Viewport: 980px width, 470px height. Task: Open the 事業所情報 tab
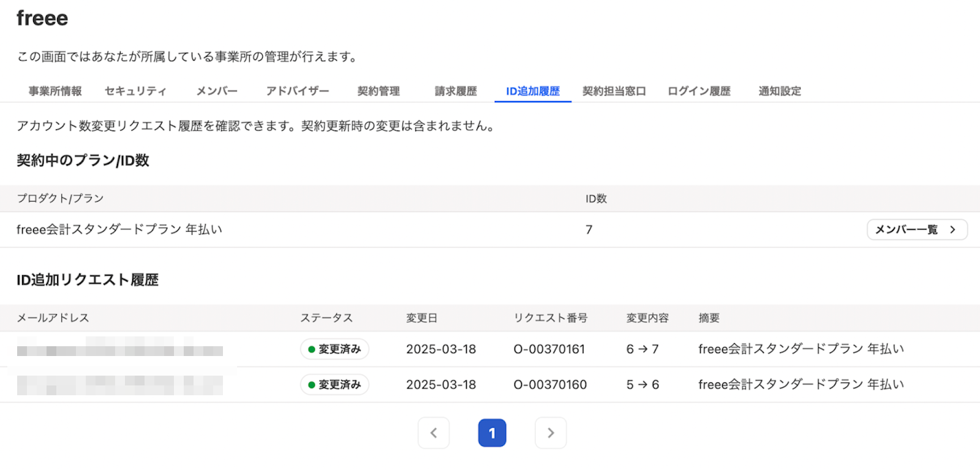pos(55,91)
